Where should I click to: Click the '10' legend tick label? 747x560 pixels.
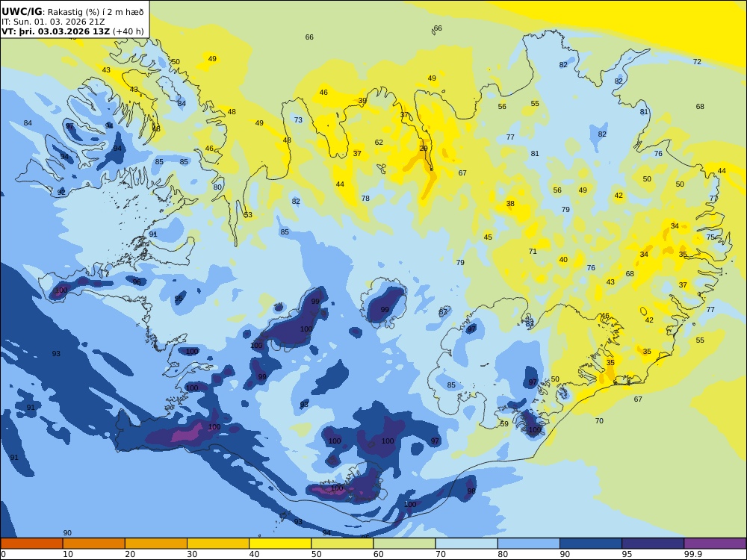point(68,554)
